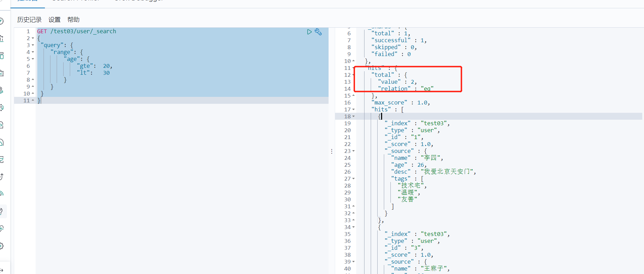
Task: Click "skipped" : 0 in the response
Action: pos(394,47)
